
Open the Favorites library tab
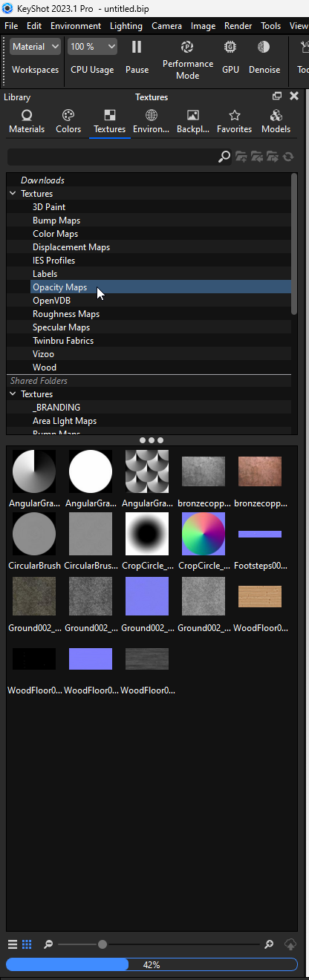(x=235, y=122)
